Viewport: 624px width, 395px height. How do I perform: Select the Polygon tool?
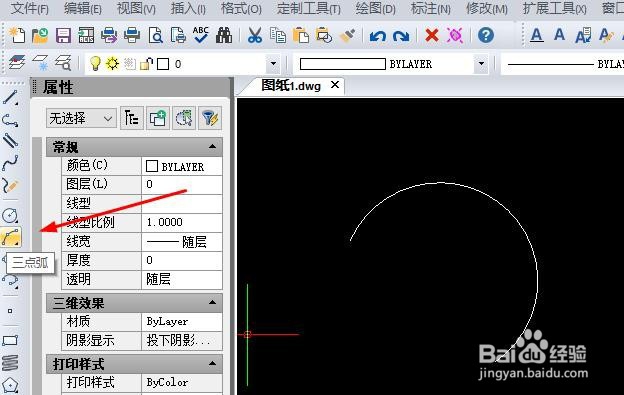[10, 385]
